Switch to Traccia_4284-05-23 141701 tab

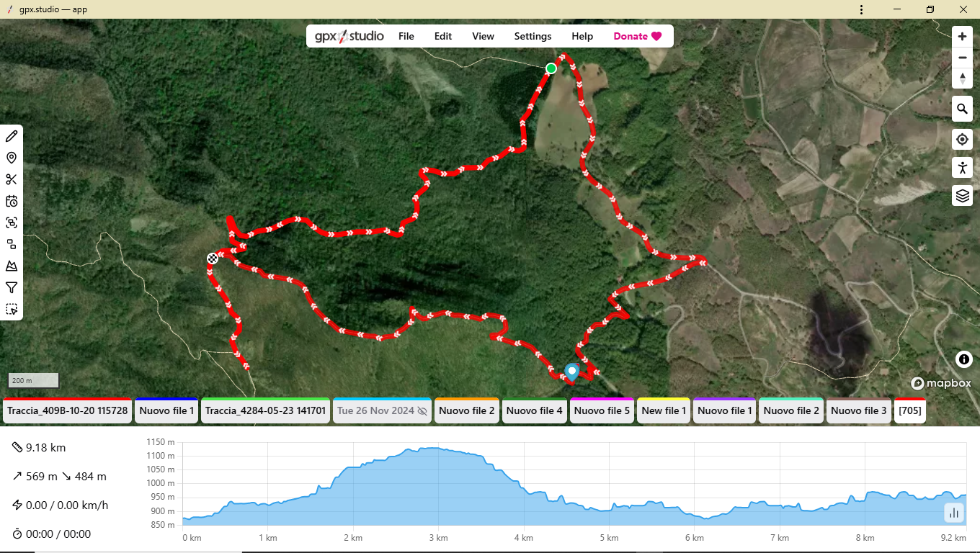265,411
